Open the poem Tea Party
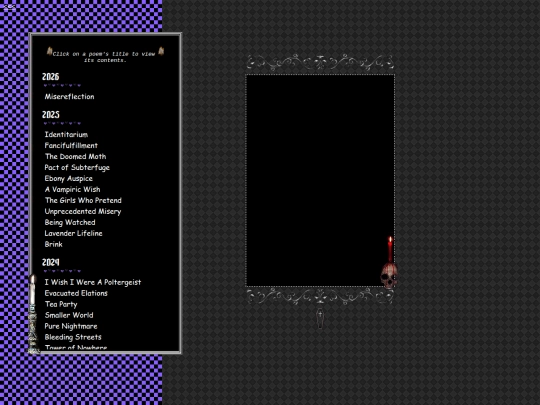540x405 pixels. pos(61,304)
